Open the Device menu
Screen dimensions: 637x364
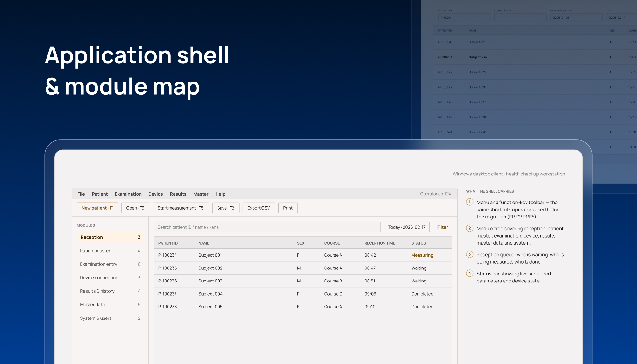(x=155, y=194)
